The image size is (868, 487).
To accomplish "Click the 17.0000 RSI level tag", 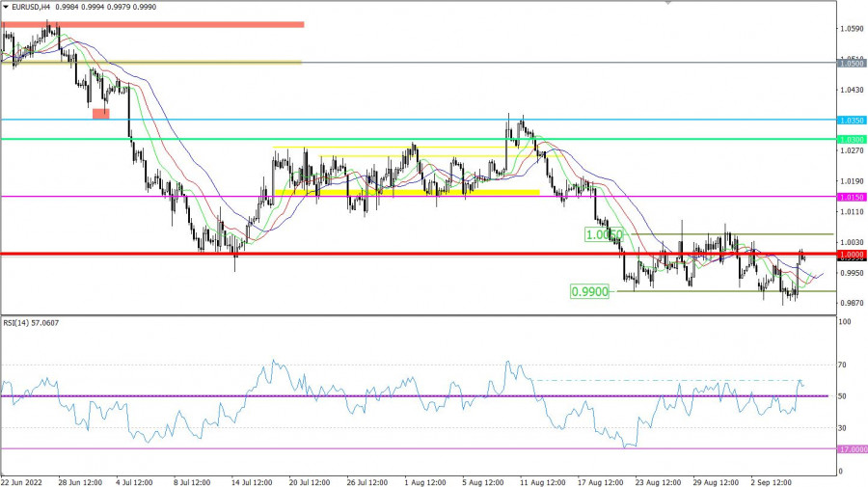I will 852,449.
